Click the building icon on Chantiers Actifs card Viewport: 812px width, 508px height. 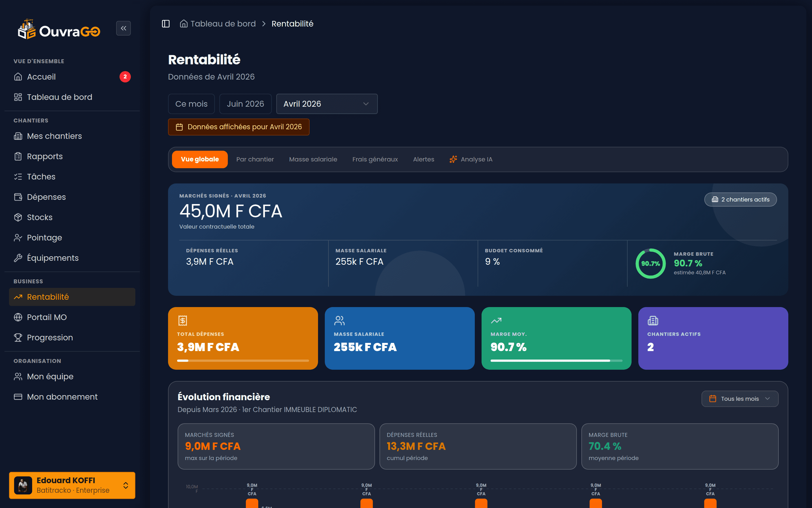point(653,321)
